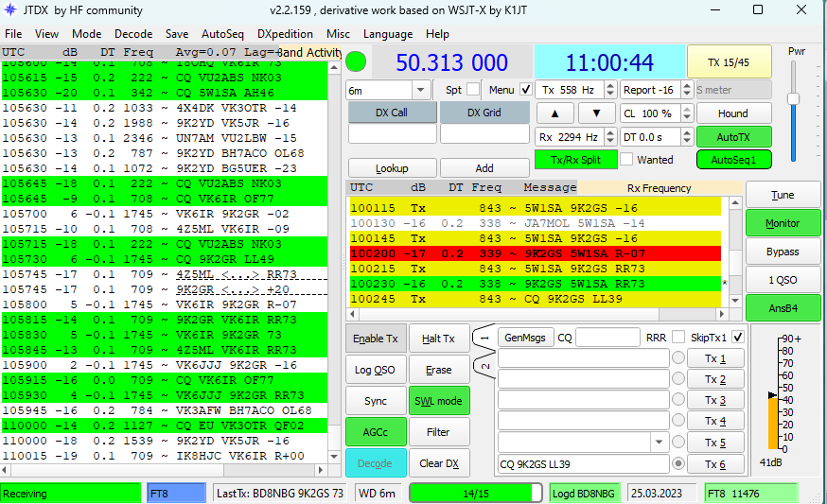Open the Misc menu
This screenshot has width=827, height=504.
click(338, 34)
